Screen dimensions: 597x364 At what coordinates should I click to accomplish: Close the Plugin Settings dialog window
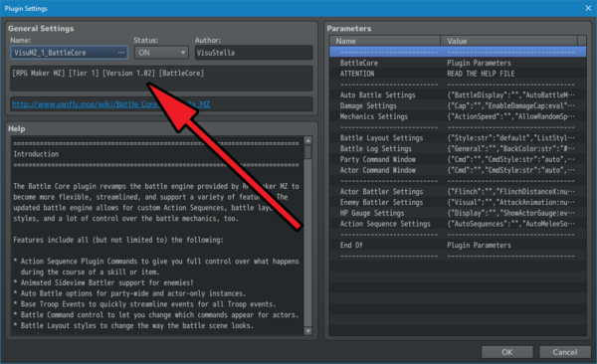pyautogui.click(x=588, y=8)
